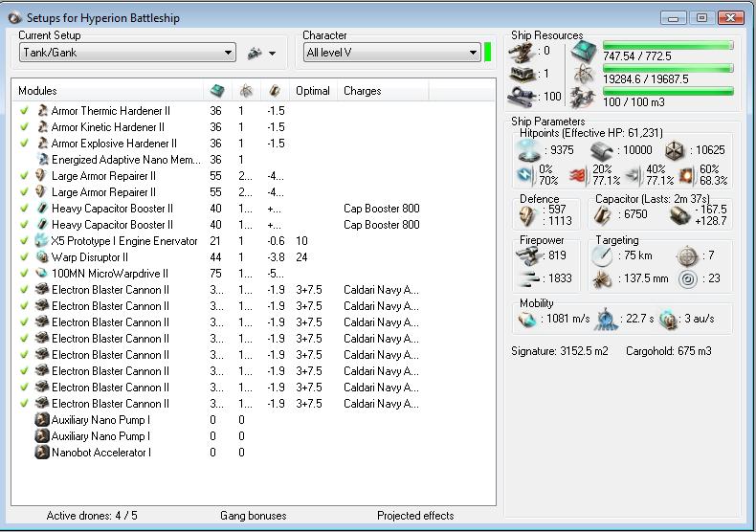Viewport: 756px width, 532px height.
Task: Click the powergrid icon beside 19284.6
Action: 584,75
